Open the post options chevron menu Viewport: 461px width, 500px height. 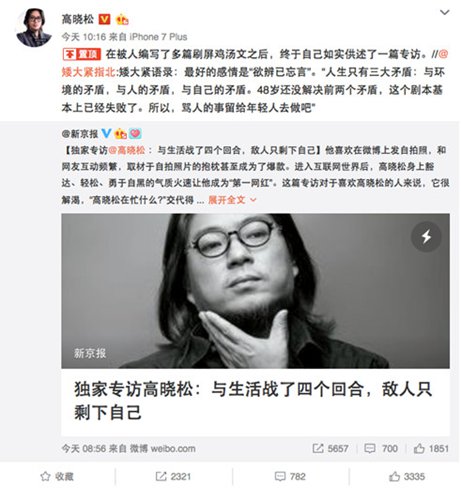tap(444, 13)
